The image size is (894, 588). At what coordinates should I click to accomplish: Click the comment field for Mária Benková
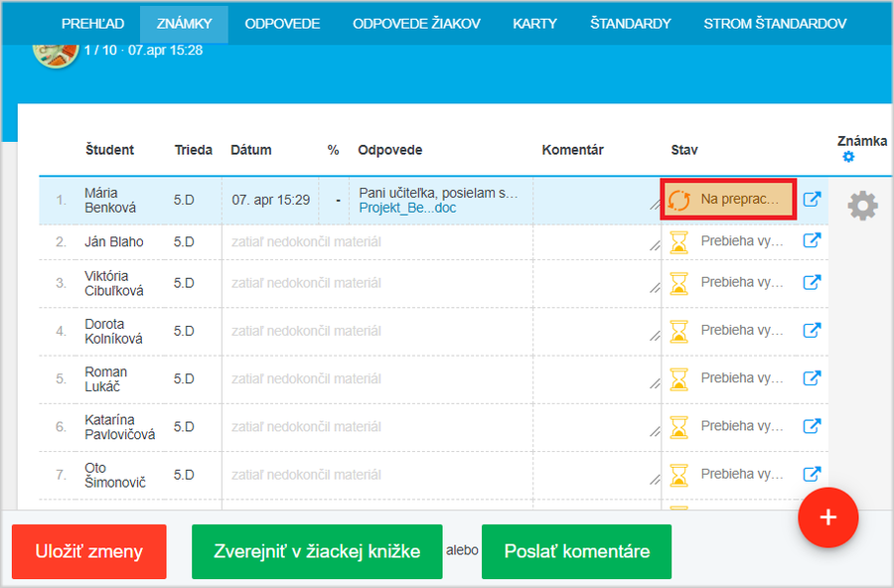click(596, 200)
